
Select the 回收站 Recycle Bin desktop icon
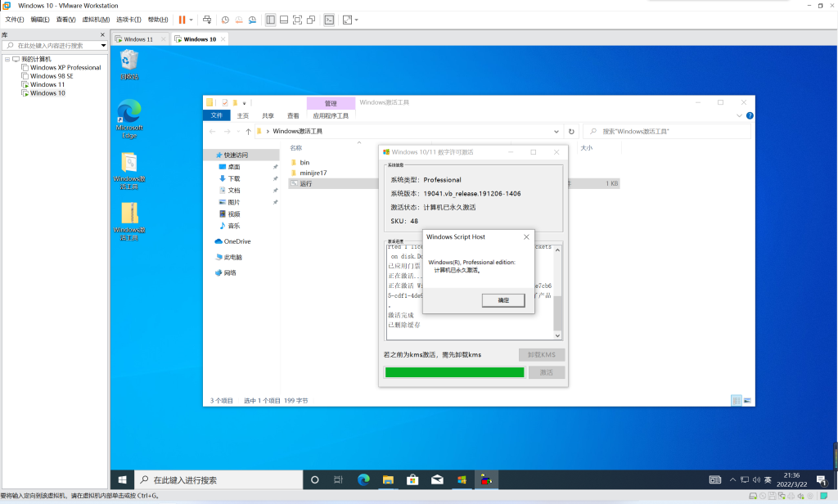click(x=129, y=64)
